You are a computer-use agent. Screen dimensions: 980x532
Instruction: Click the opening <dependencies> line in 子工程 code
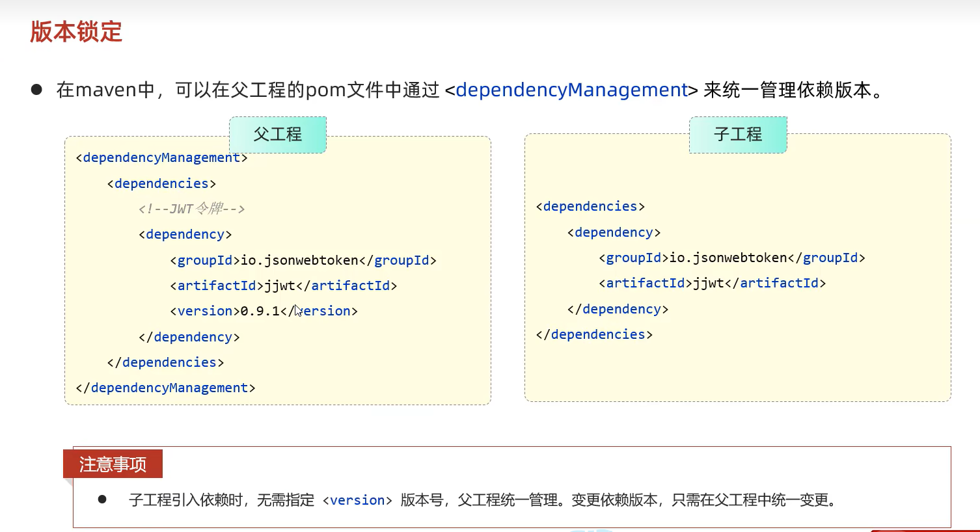click(x=590, y=206)
